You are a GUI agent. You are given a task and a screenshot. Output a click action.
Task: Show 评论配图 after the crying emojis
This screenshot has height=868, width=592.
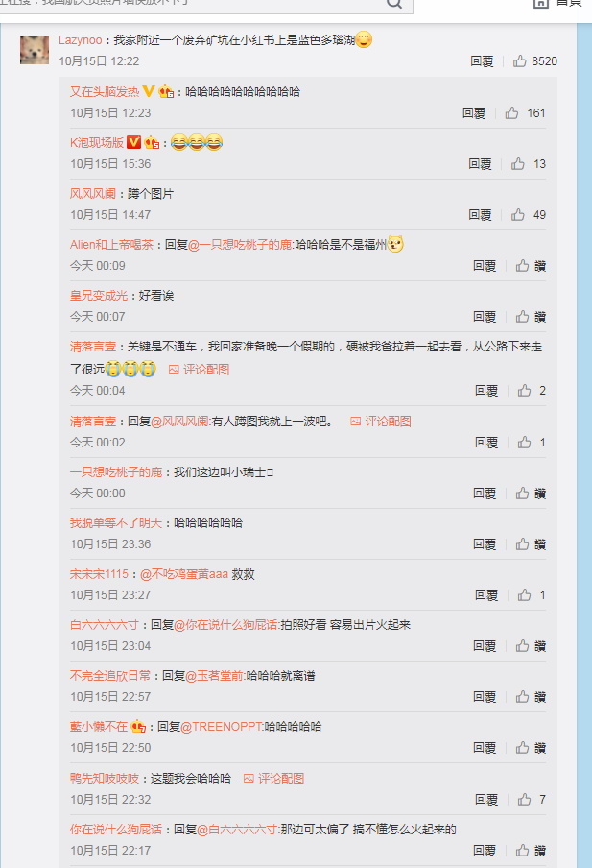coord(200,370)
